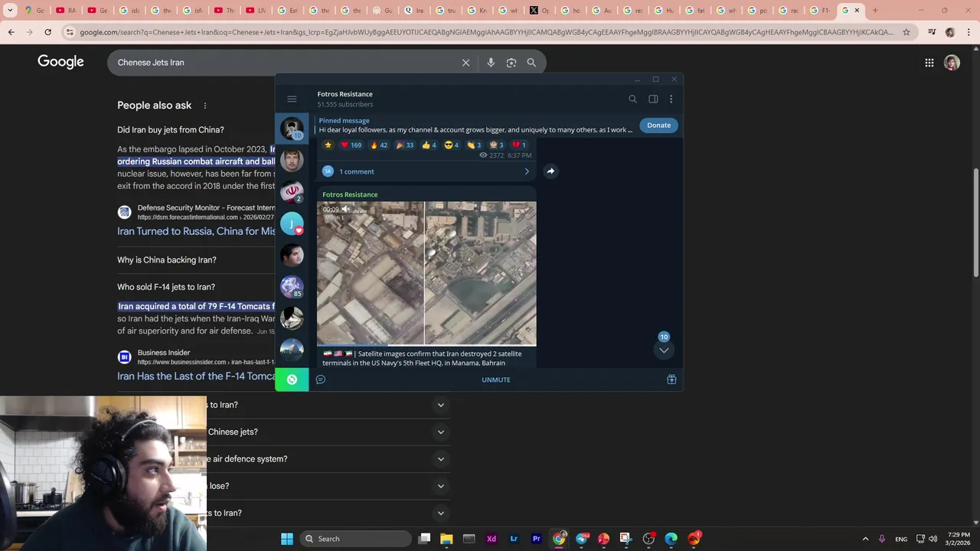Collapse 'Who sold F-14 jets to Iran?' question

point(166,287)
